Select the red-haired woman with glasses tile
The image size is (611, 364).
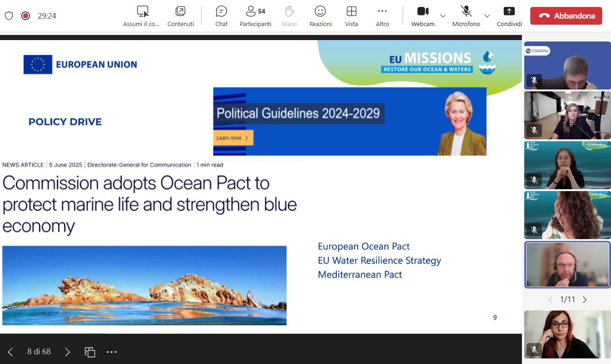pos(568,335)
